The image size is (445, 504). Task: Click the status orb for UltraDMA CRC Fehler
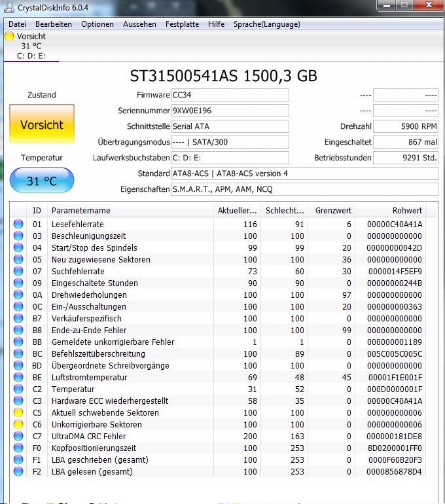pyautogui.click(x=18, y=436)
